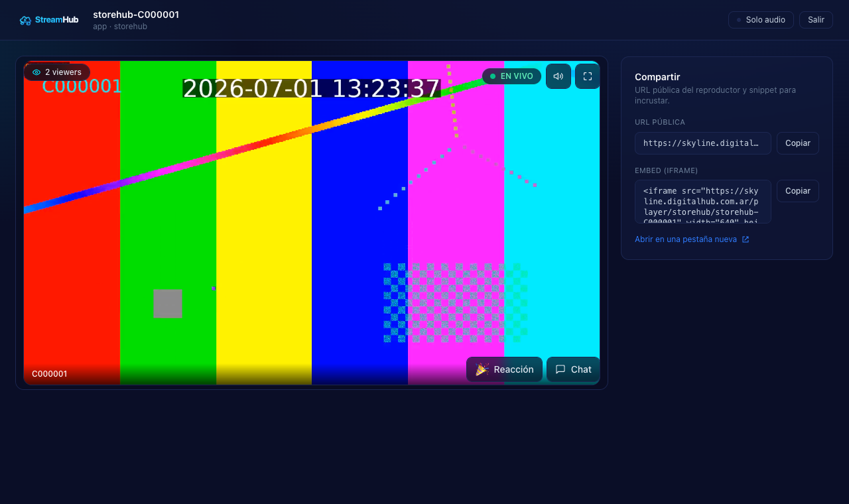
Task: Click the party popper icon in Reacción
Action: [x=482, y=369]
